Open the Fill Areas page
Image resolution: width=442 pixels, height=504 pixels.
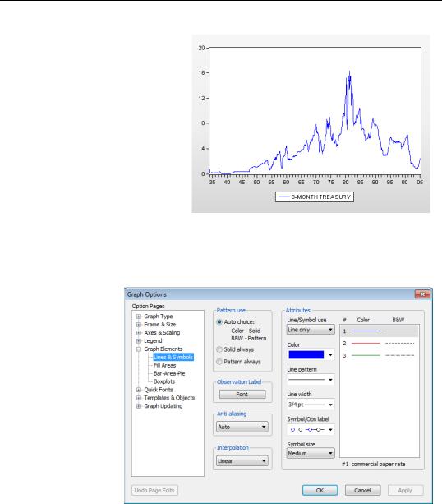tap(164, 366)
